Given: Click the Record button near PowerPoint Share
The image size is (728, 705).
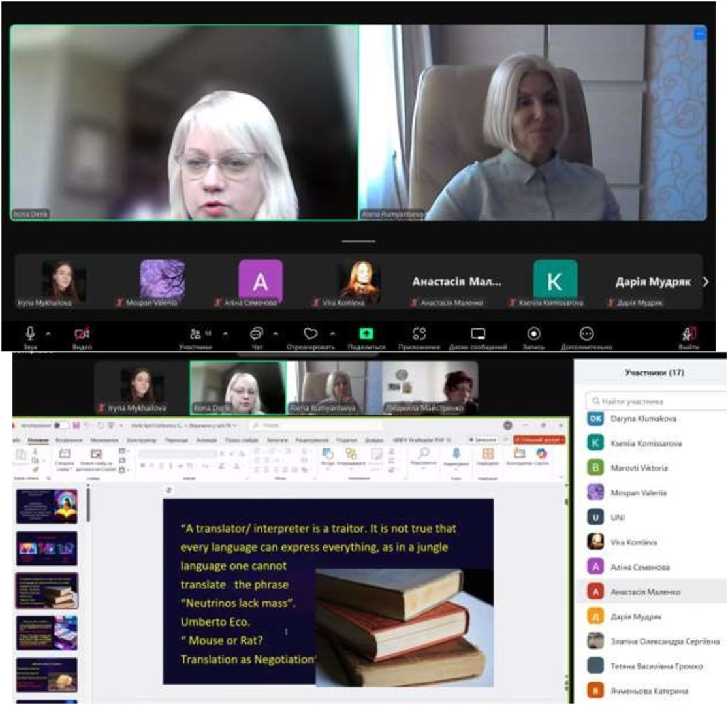Looking at the screenshot, I should coord(483,439).
